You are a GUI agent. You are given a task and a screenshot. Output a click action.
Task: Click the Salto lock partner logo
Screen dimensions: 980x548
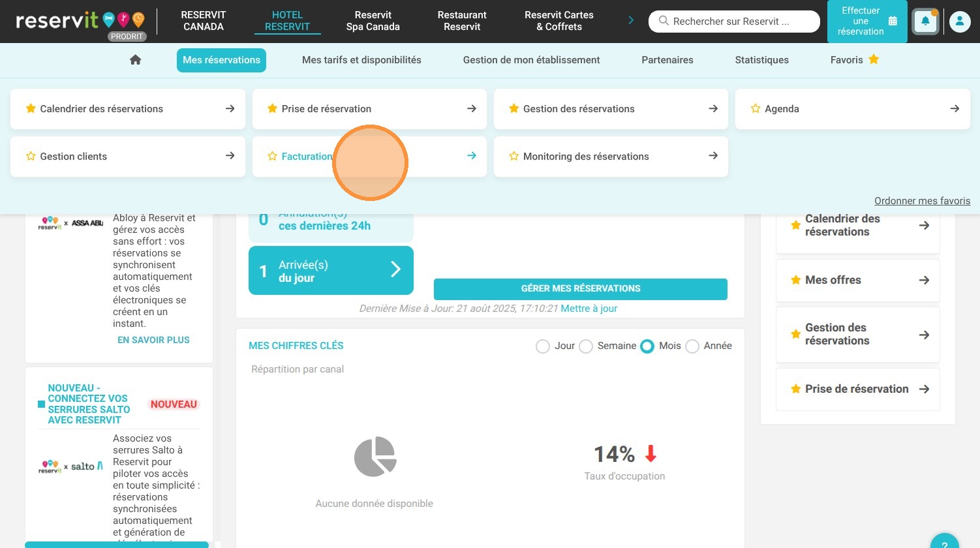(x=70, y=466)
